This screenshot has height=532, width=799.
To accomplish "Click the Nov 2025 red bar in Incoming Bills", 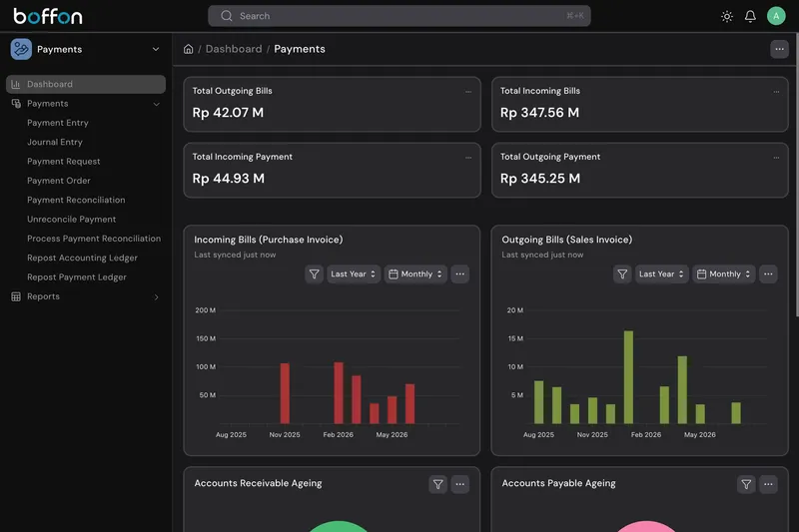I will coord(285,393).
